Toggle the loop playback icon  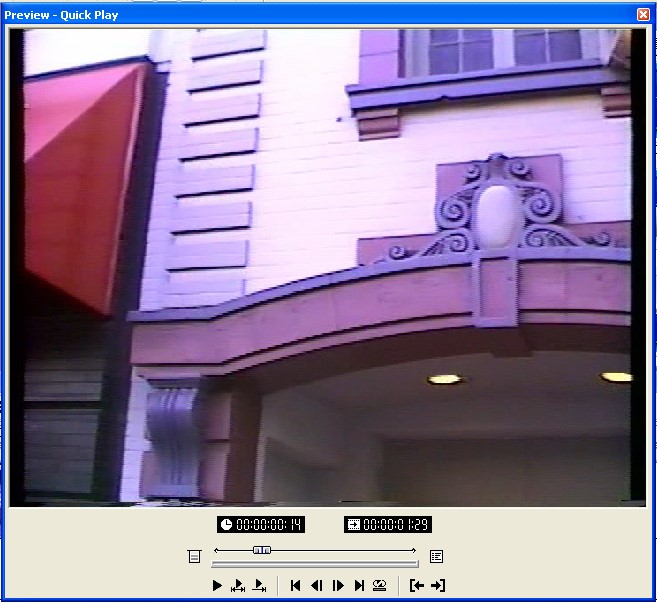[379, 585]
